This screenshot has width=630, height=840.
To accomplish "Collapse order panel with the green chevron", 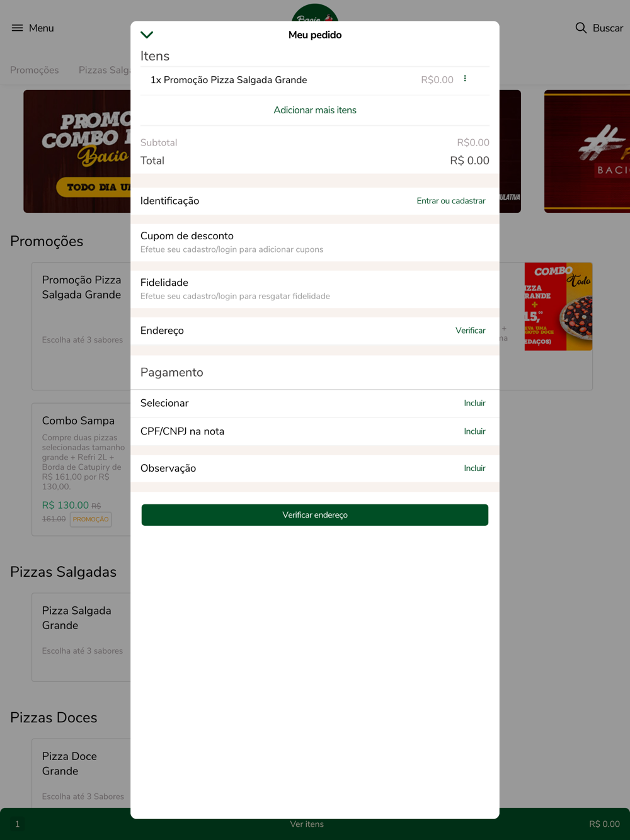I will [147, 35].
